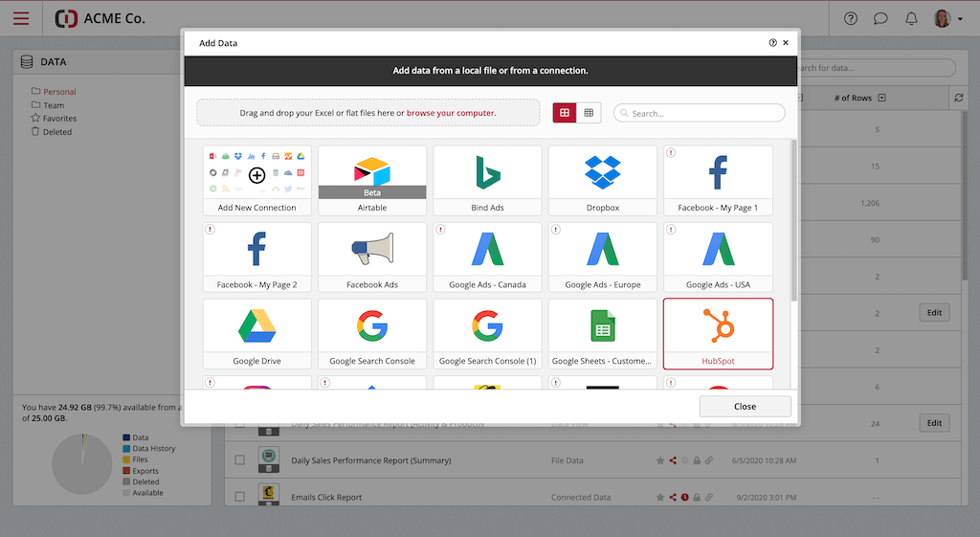
Task: Open the Add New Connection tile
Action: [256, 181]
